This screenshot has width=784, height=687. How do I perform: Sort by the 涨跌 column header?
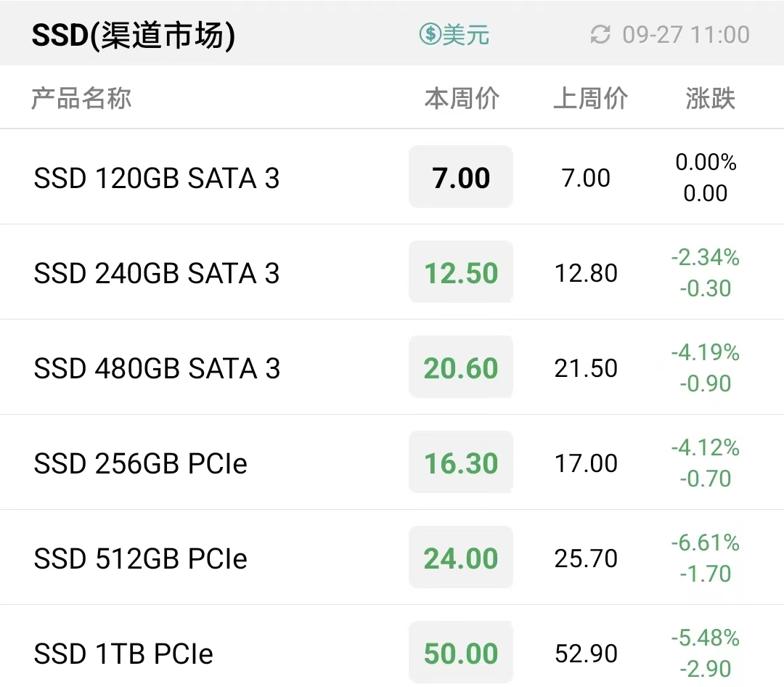pos(710,98)
